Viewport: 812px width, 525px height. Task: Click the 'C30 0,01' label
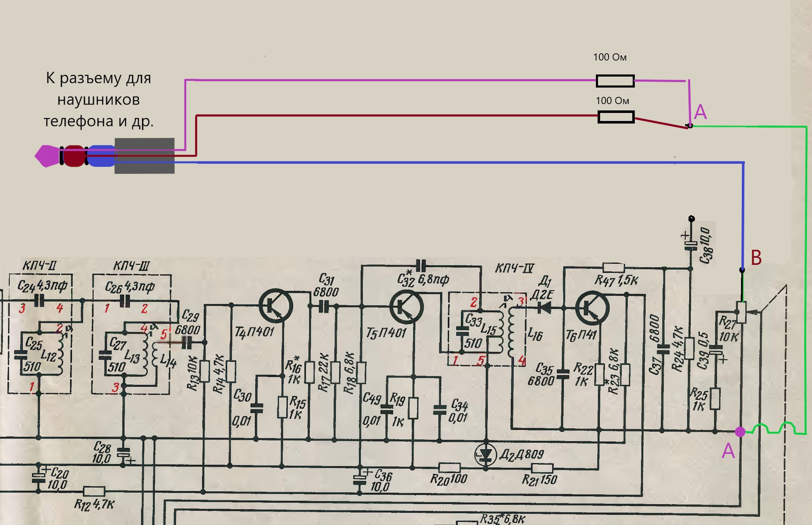(x=242, y=408)
